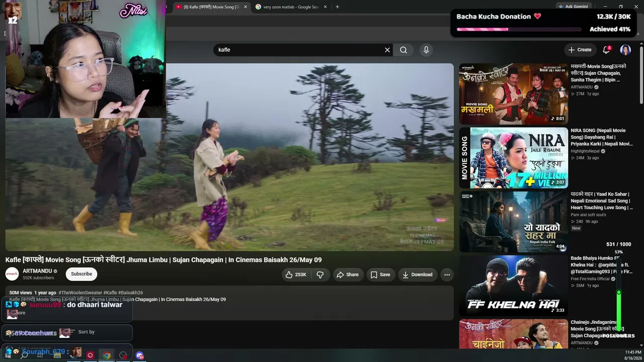Close the 'very soon matlab' Google tab

[325, 7]
